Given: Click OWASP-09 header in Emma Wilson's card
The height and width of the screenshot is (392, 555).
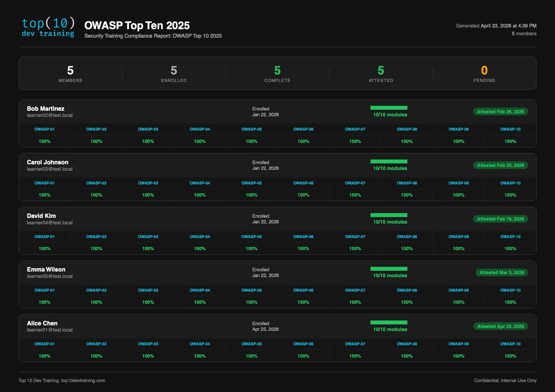Looking at the screenshot, I should pos(459,290).
